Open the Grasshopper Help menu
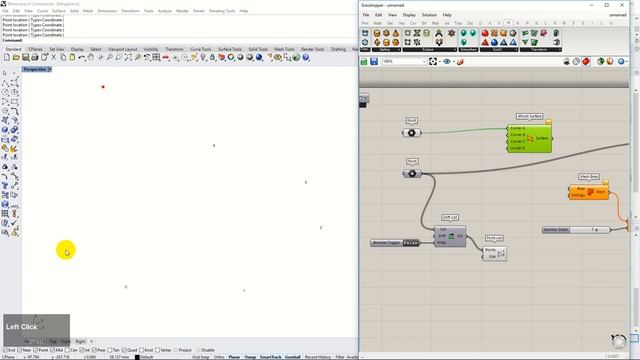 tap(447, 15)
